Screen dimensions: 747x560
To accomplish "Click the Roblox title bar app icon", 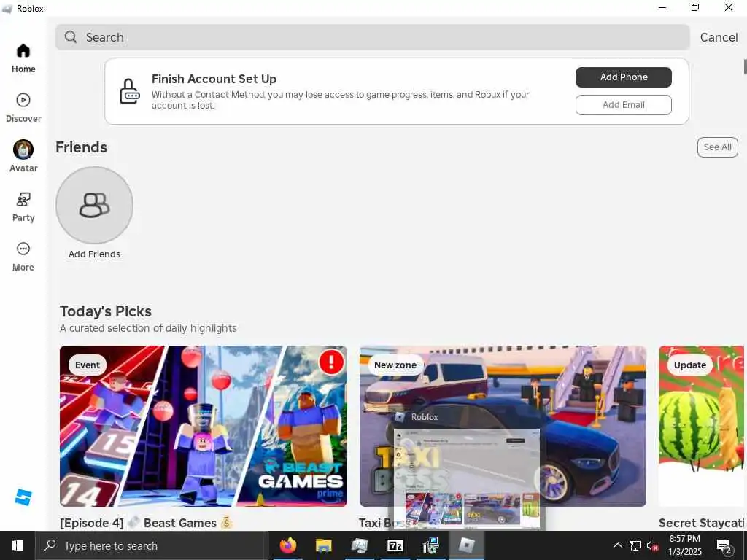I will 7,9.
